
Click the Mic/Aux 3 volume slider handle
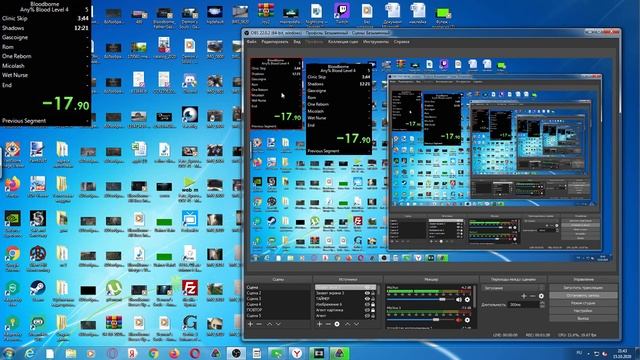tap(436, 320)
